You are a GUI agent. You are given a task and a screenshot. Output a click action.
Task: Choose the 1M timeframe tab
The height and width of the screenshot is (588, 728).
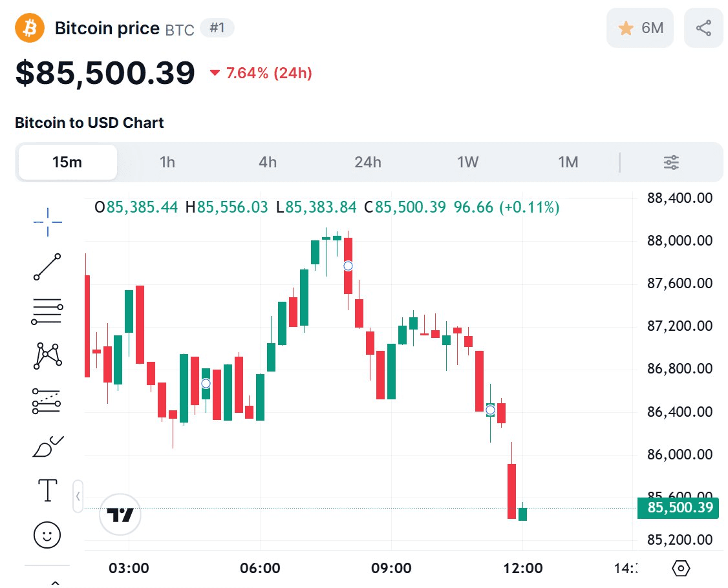click(568, 162)
